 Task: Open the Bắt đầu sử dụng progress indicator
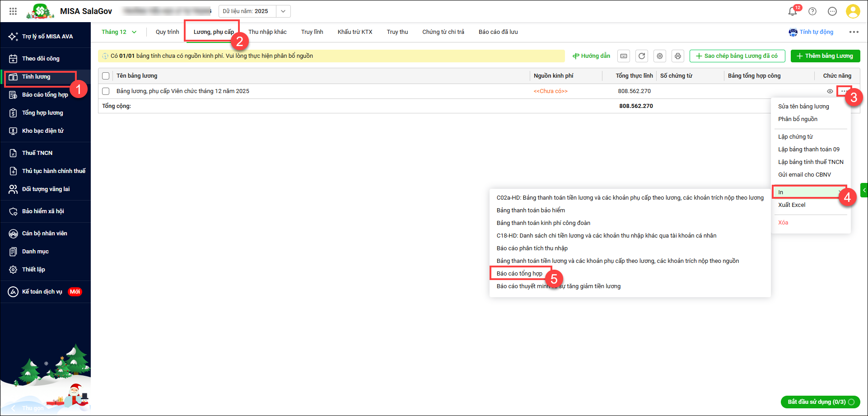point(820,402)
